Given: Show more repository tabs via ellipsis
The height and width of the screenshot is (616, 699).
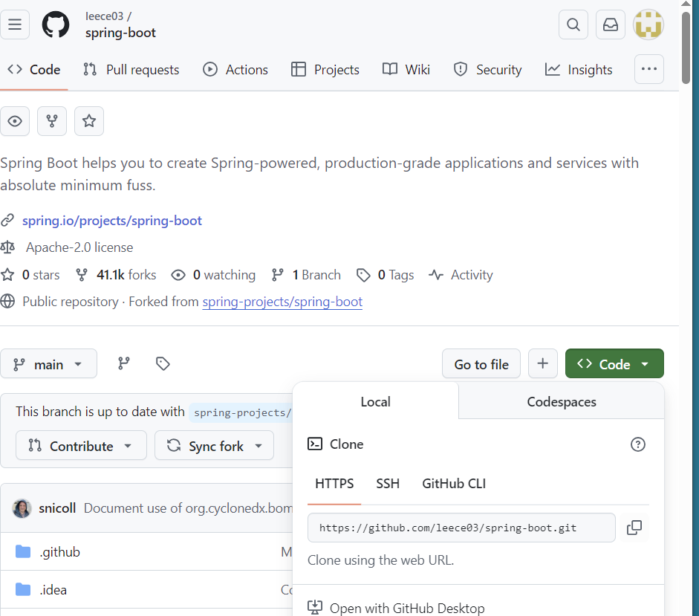Looking at the screenshot, I should 648,69.
